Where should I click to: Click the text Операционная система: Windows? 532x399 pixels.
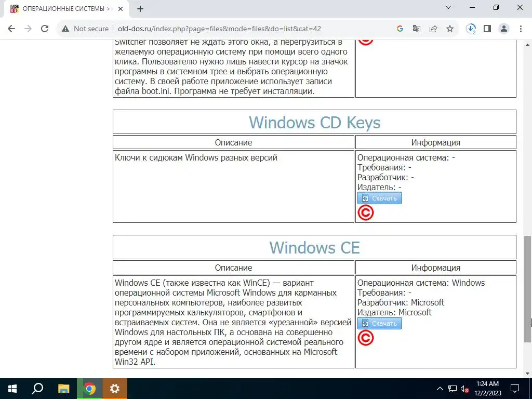(x=421, y=283)
